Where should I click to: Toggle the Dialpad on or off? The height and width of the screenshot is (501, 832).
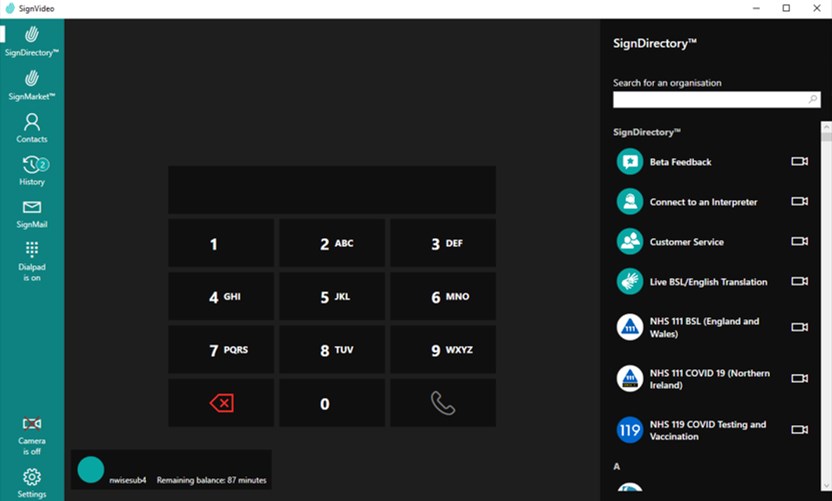pyautogui.click(x=32, y=261)
